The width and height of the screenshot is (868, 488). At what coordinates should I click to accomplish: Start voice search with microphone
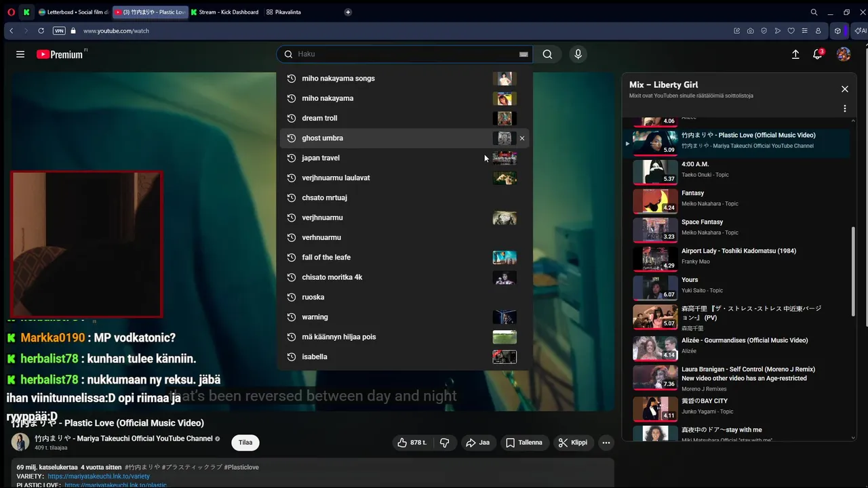coord(578,54)
